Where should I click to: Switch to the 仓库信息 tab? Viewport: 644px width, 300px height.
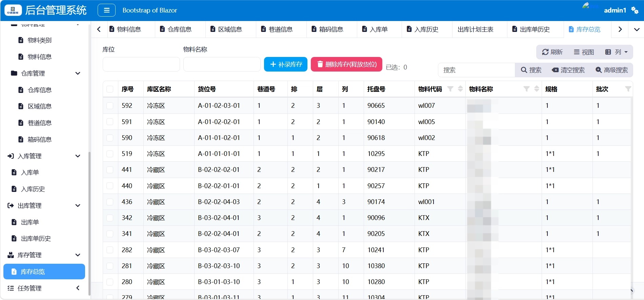(180, 29)
